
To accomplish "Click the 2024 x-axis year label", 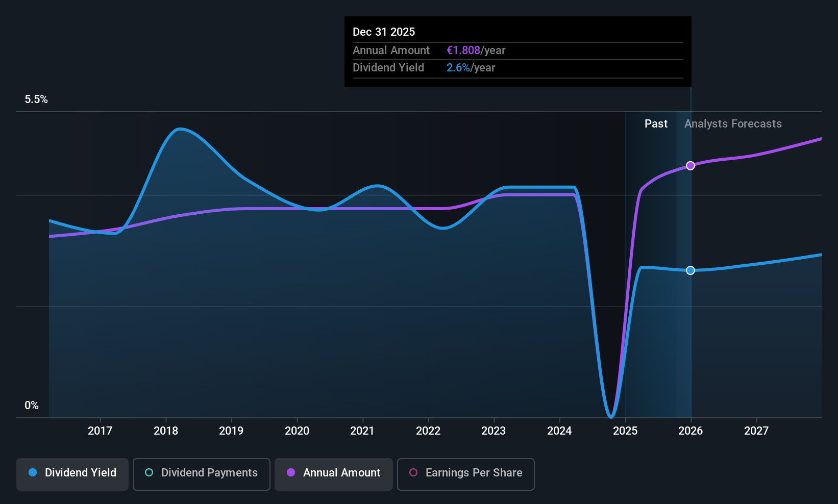I will [559, 431].
